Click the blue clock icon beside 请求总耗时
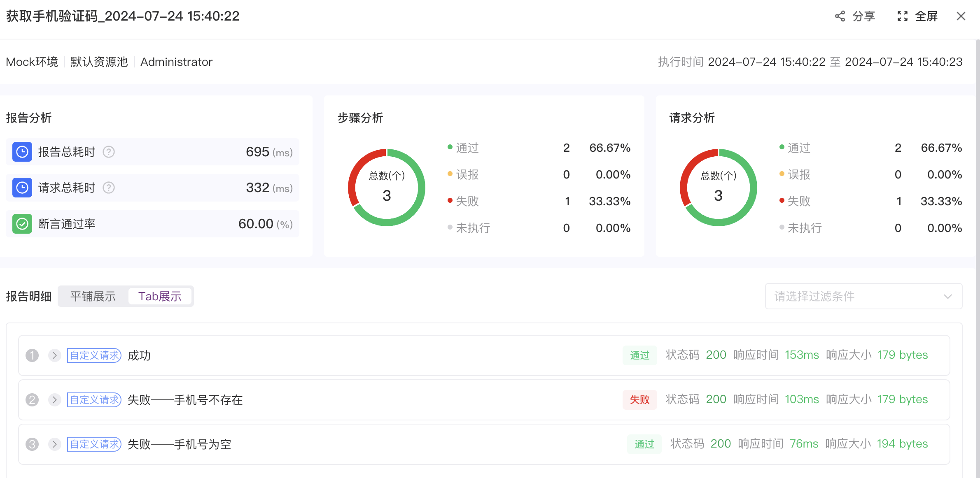 (22, 188)
